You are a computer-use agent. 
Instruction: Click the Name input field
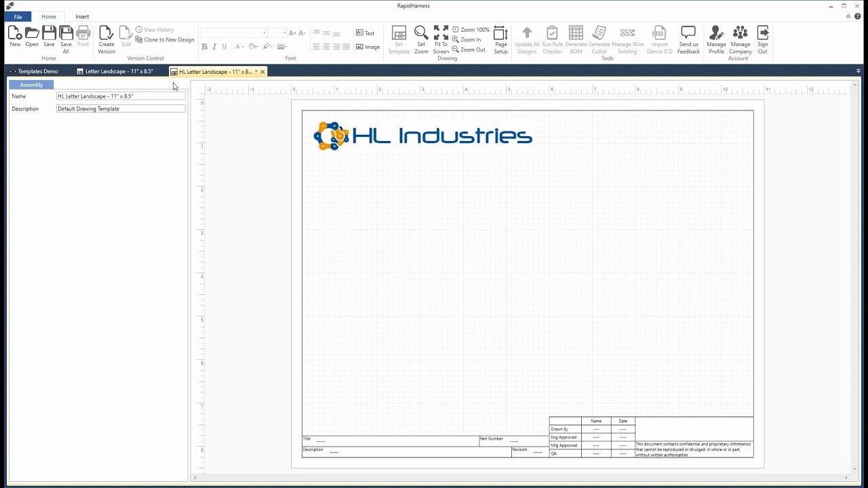121,96
